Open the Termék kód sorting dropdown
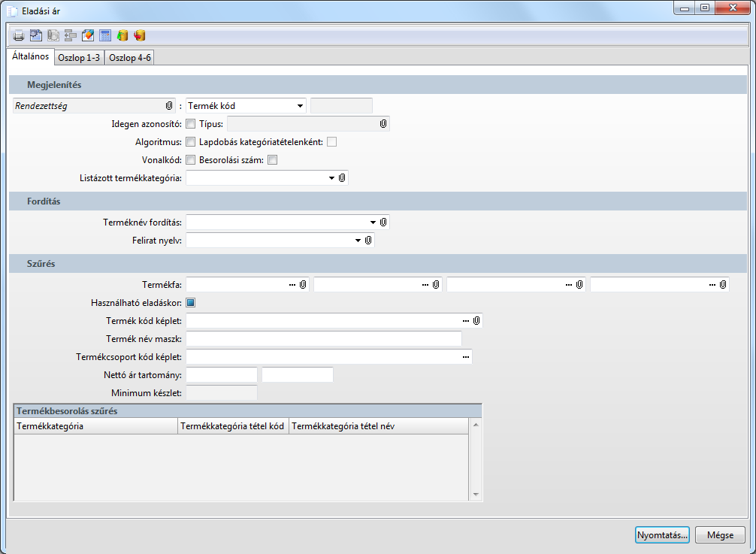 pos(300,105)
